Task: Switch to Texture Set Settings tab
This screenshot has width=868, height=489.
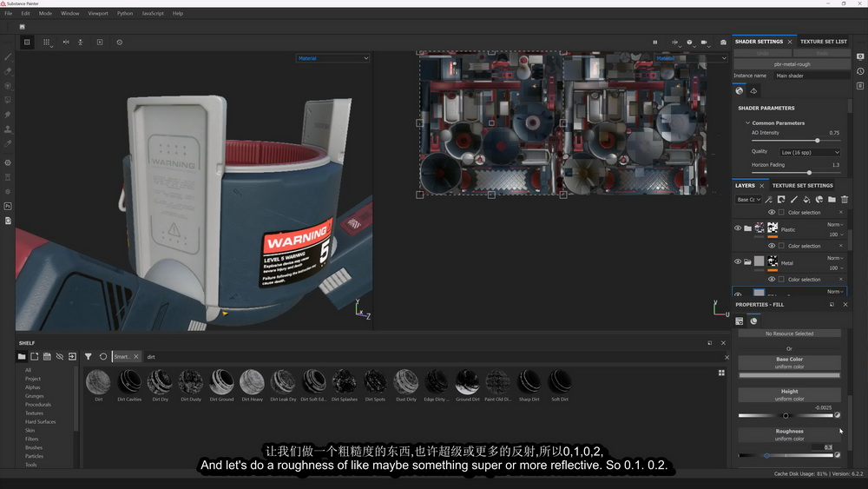Action: click(x=802, y=186)
